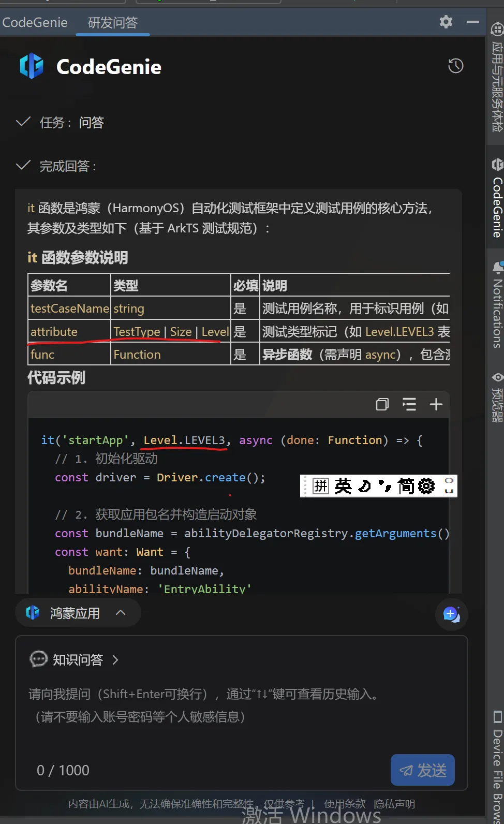
Task: Open CodeGenie settings gear
Action: click(x=446, y=22)
